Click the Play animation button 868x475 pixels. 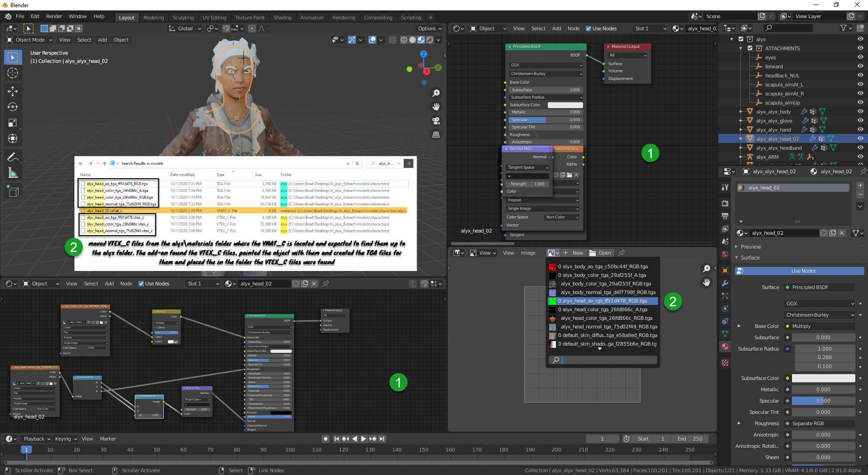click(x=364, y=439)
